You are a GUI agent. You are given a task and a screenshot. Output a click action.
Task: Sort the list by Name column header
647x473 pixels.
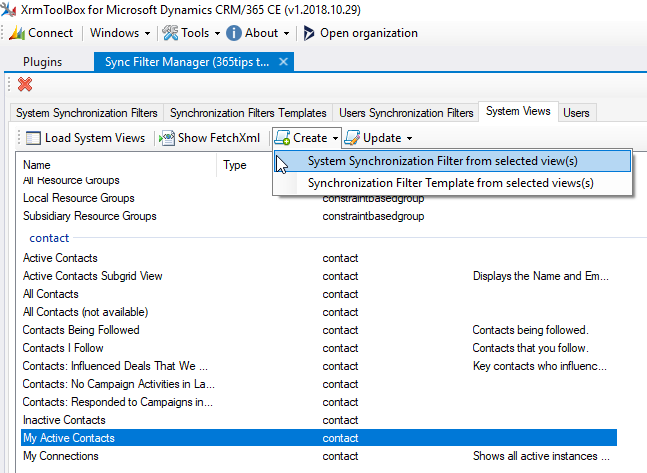(x=37, y=165)
